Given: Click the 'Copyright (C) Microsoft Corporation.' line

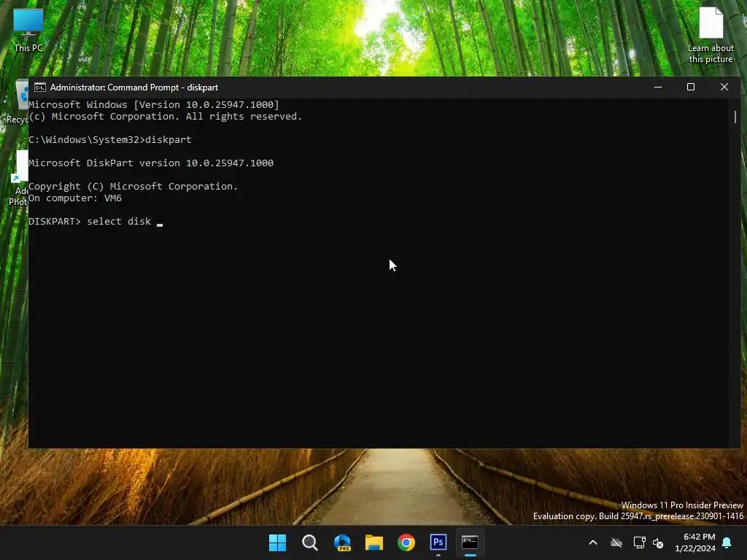Looking at the screenshot, I should (x=133, y=186).
